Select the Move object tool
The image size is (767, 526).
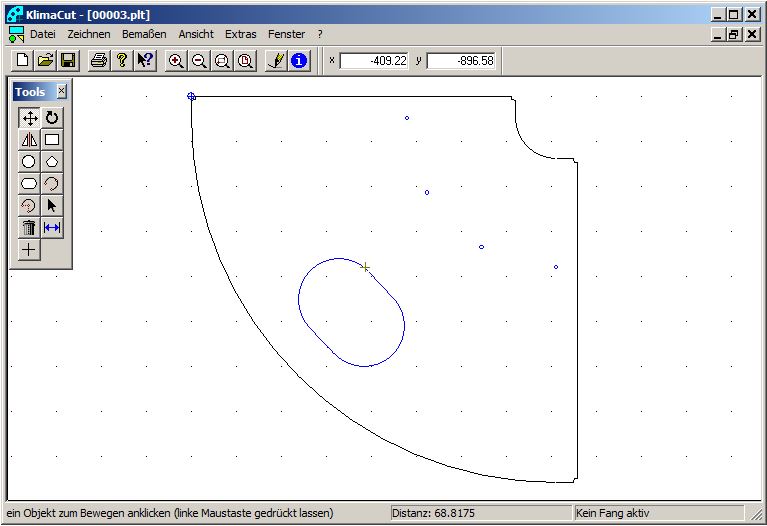(x=29, y=118)
